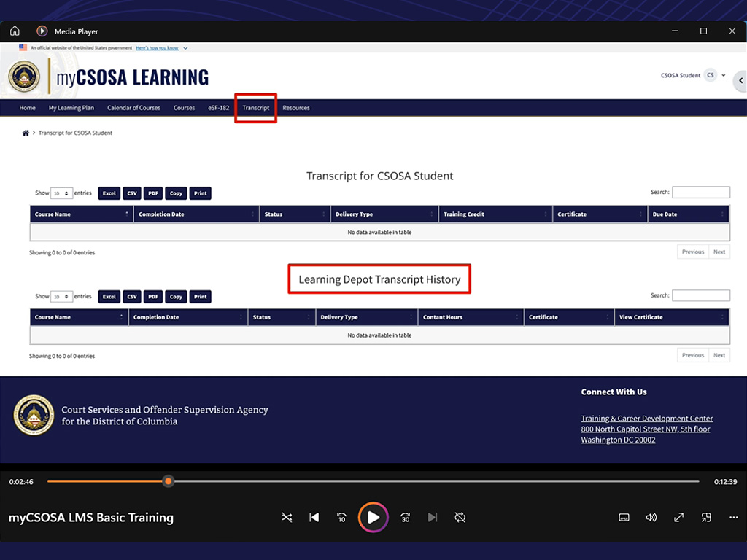Open the Transcript tab in the video

[256, 108]
